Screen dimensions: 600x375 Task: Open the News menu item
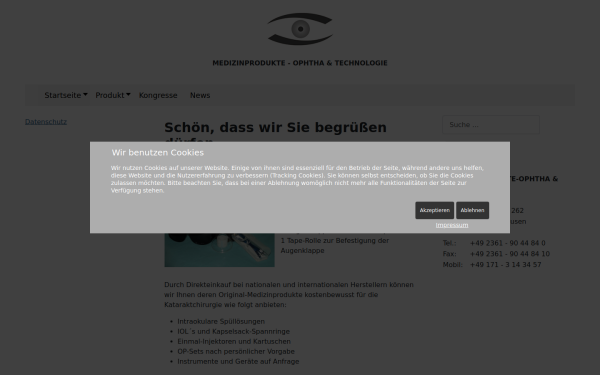[x=200, y=95]
